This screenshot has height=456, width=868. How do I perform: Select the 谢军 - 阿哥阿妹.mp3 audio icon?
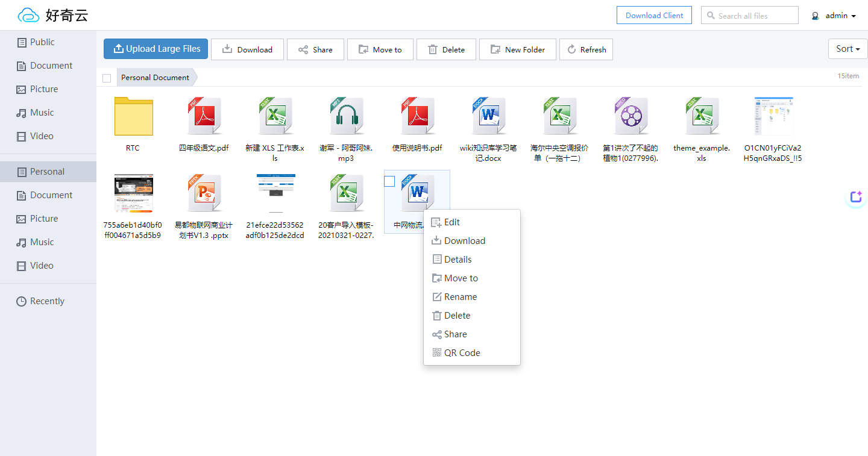347,116
